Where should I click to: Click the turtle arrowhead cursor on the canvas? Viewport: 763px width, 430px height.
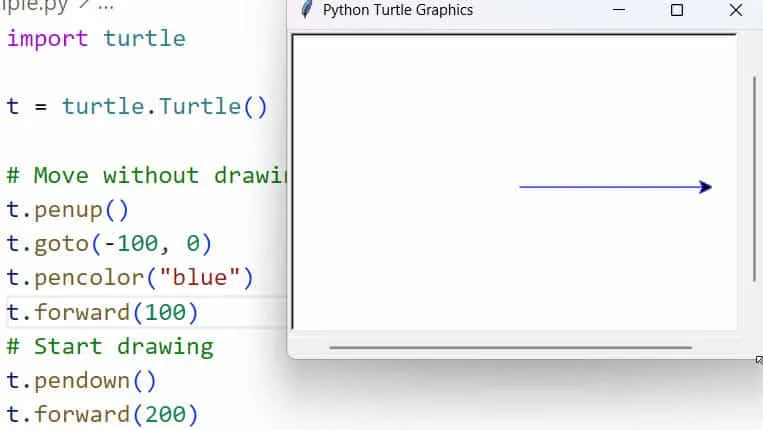coord(706,187)
